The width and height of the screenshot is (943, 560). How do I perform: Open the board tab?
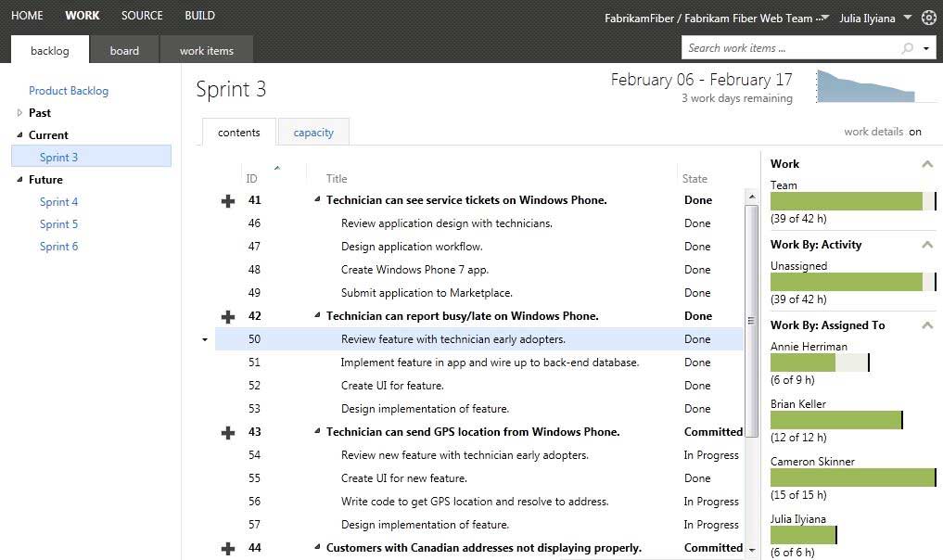click(124, 50)
